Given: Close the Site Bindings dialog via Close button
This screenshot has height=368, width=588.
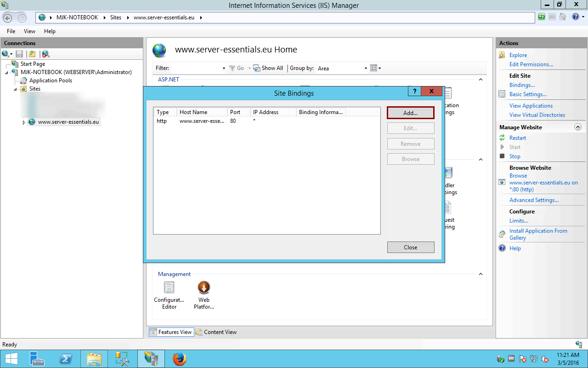Looking at the screenshot, I should tap(411, 247).
